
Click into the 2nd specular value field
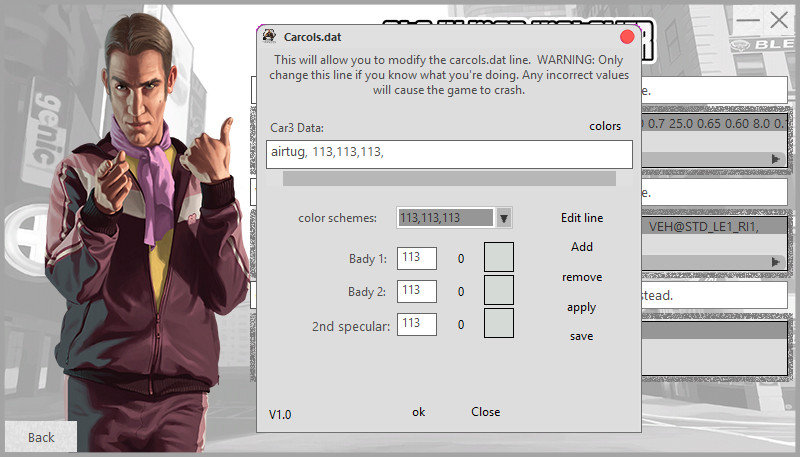(416, 323)
